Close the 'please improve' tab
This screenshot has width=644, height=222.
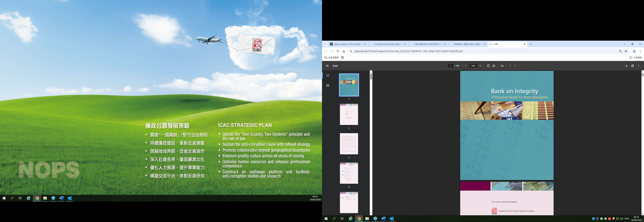pos(365,44)
